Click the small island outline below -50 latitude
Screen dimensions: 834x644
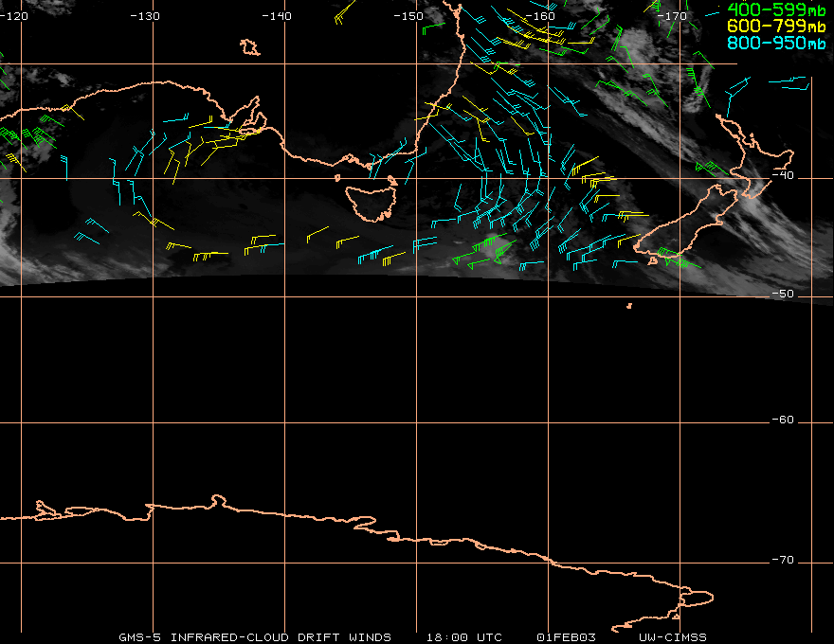pos(629,306)
